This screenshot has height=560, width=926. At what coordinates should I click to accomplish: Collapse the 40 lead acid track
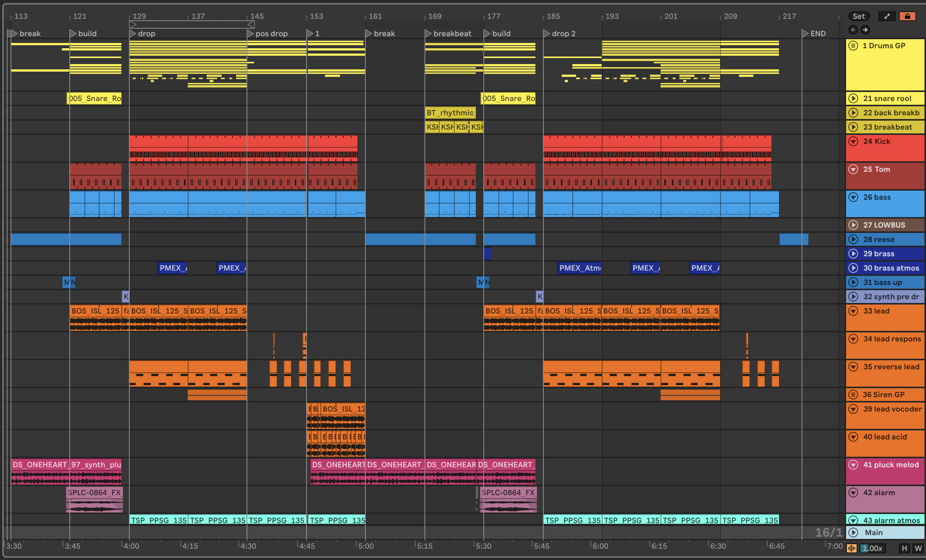[853, 437]
